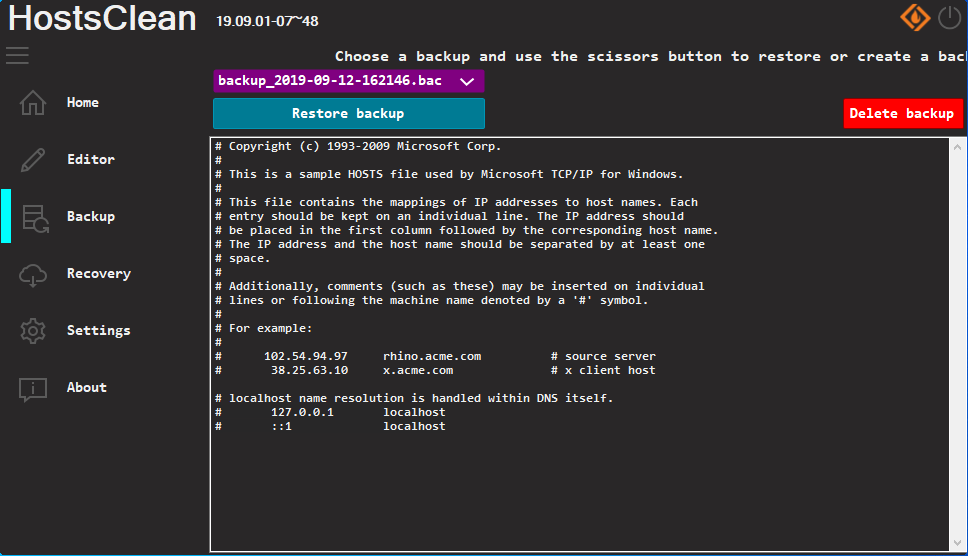Screen dimensions: 968x556
Task: Click the About info bubble icon
Action: click(x=33, y=389)
